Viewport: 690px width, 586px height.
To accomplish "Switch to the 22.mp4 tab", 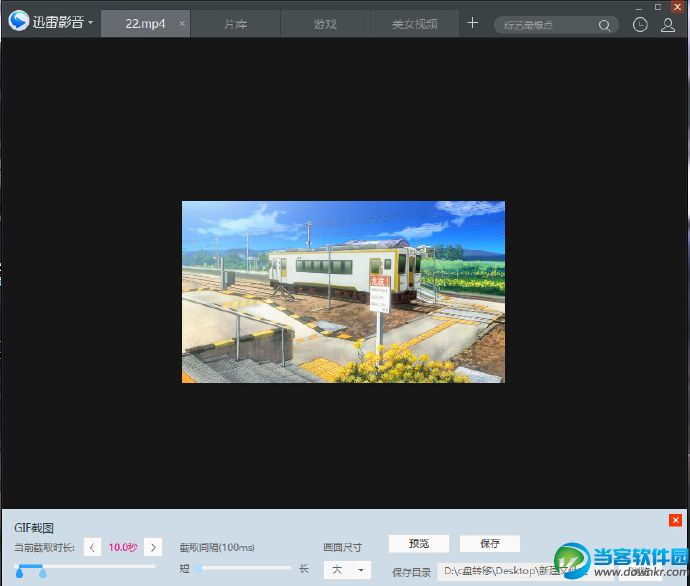I will pos(145,24).
